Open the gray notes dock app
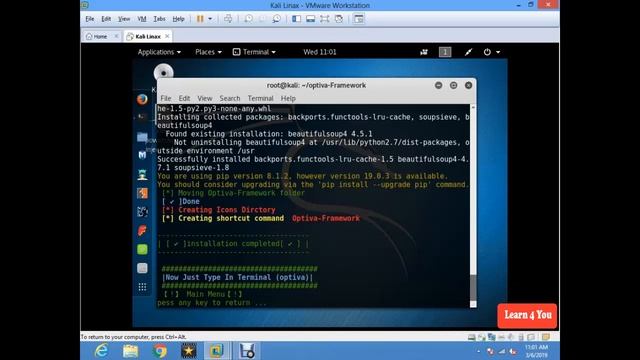The height and width of the screenshot is (360, 640). point(142,268)
